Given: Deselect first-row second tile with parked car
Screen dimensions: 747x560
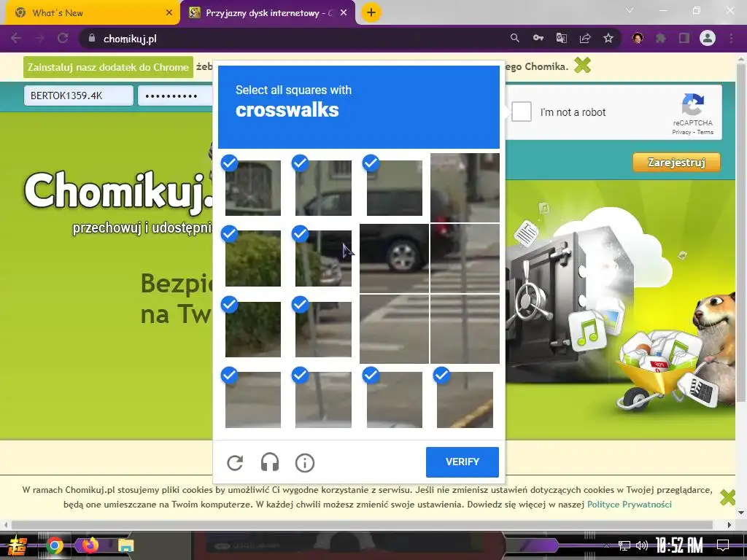Looking at the screenshot, I should (x=323, y=187).
